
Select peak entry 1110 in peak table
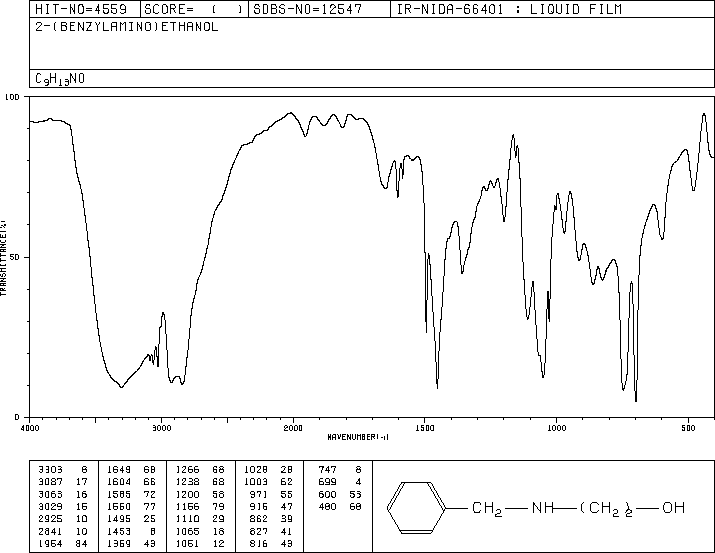pos(200,519)
